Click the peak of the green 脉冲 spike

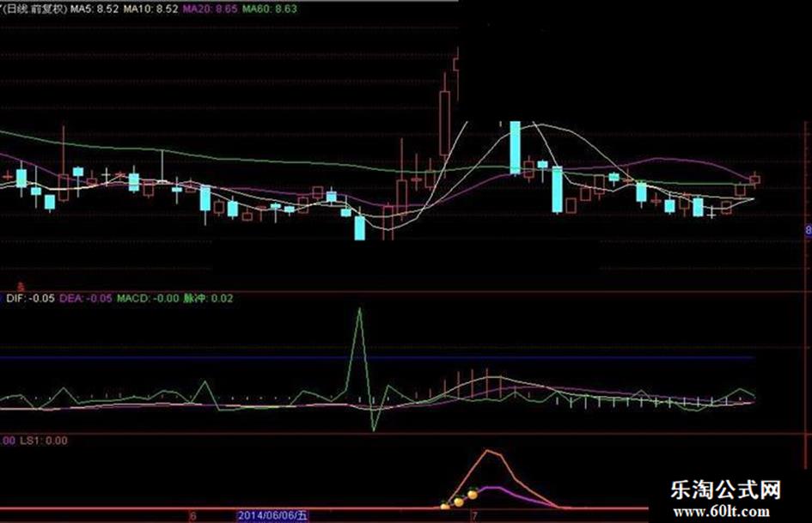pyautogui.click(x=360, y=309)
